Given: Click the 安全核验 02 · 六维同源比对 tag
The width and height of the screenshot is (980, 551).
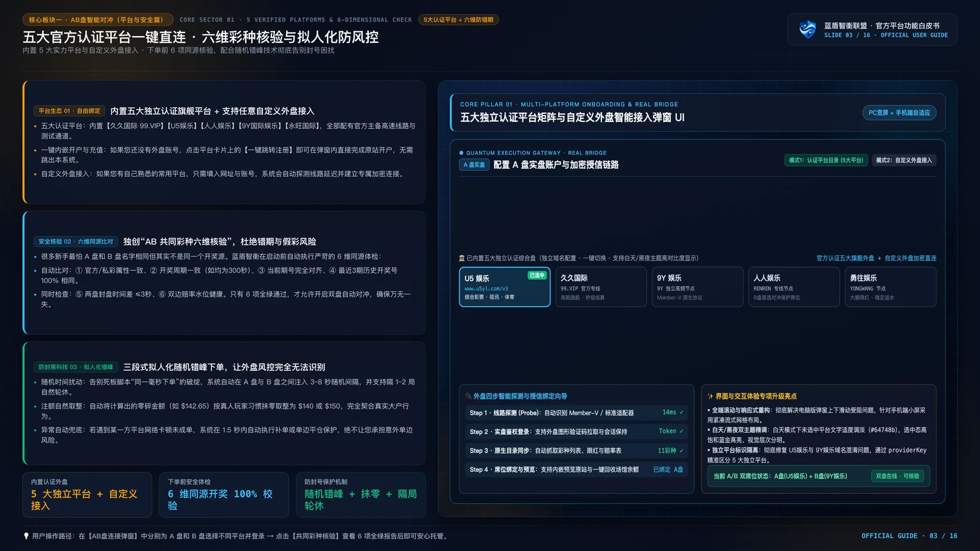Looking at the screenshot, I should coord(76,241).
